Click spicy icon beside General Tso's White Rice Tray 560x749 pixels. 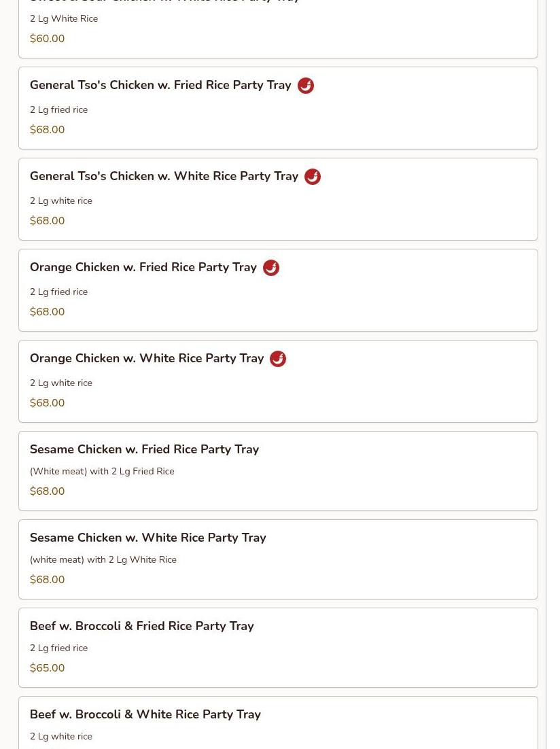[x=313, y=177]
